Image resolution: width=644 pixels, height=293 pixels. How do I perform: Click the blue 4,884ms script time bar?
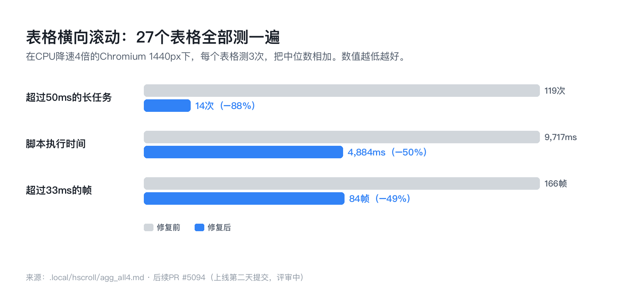click(243, 152)
